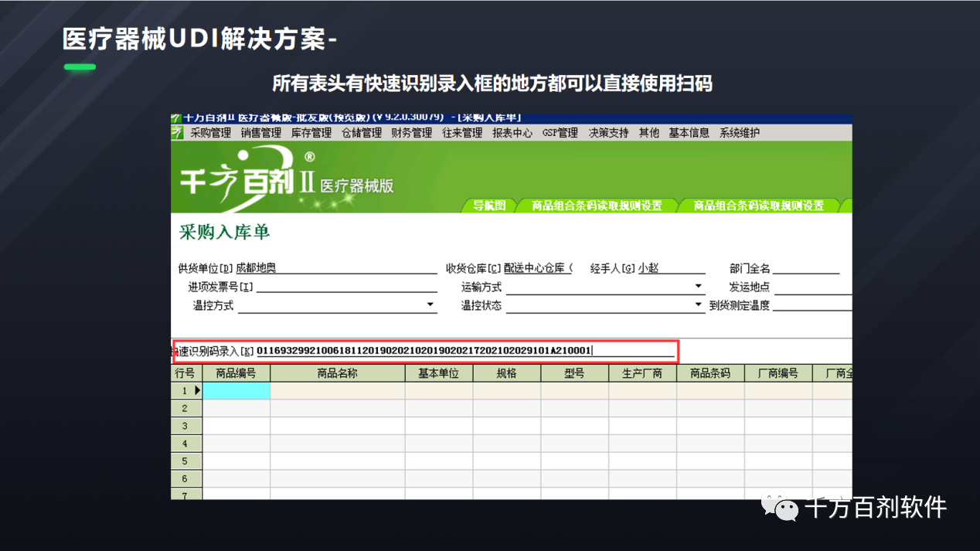Click the 商品编号 column header

tap(236, 373)
